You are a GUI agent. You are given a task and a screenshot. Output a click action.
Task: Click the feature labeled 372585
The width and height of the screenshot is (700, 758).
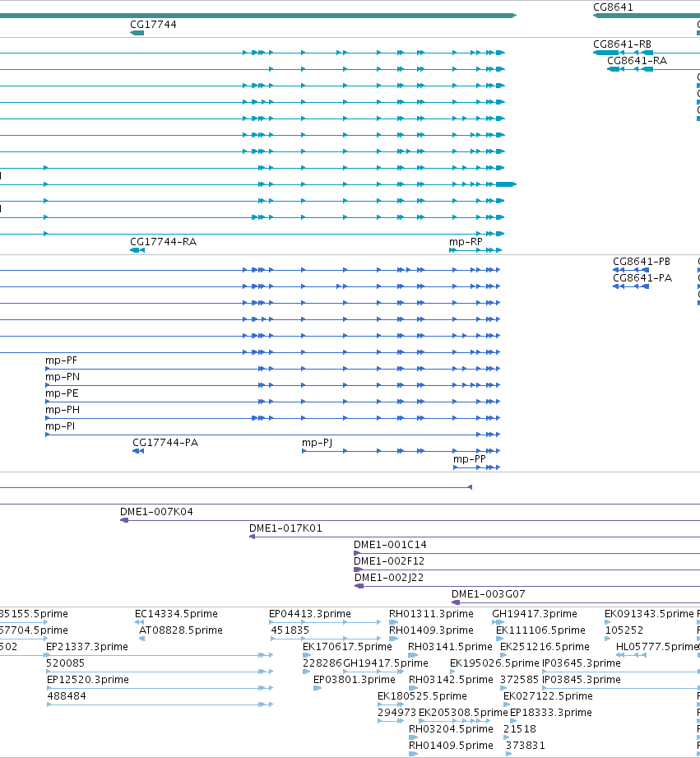[x=519, y=680]
